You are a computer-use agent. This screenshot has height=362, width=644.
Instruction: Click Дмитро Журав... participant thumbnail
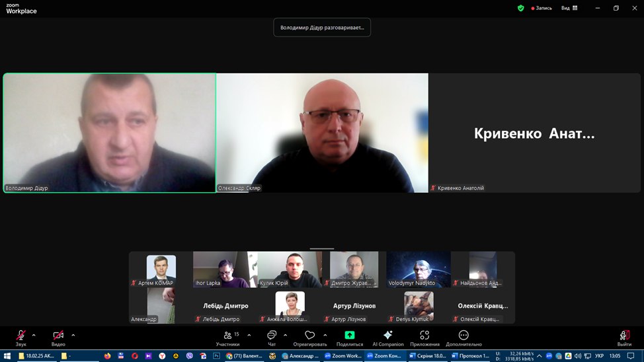point(354,270)
